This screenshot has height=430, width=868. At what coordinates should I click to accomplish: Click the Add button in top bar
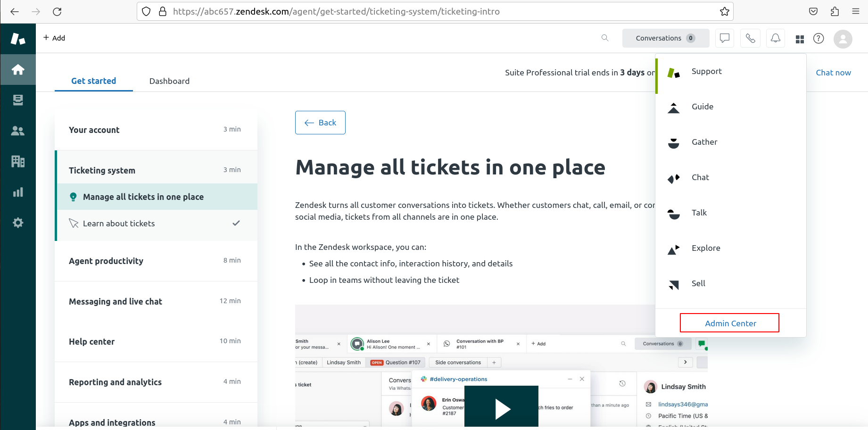(x=54, y=38)
